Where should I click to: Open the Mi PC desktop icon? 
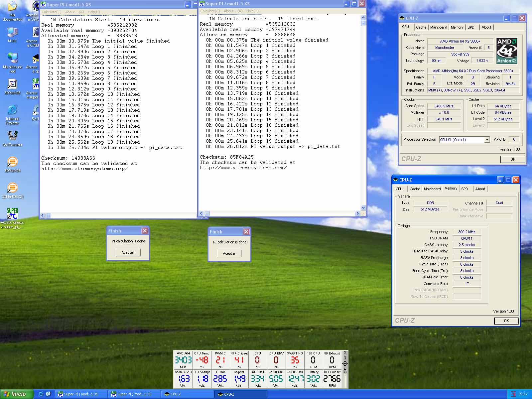point(12,35)
